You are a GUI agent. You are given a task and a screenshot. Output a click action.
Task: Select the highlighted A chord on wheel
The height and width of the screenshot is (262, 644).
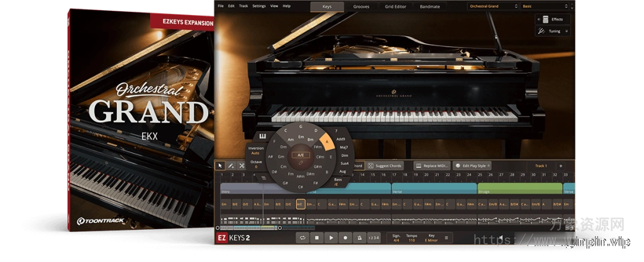tap(327, 142)
